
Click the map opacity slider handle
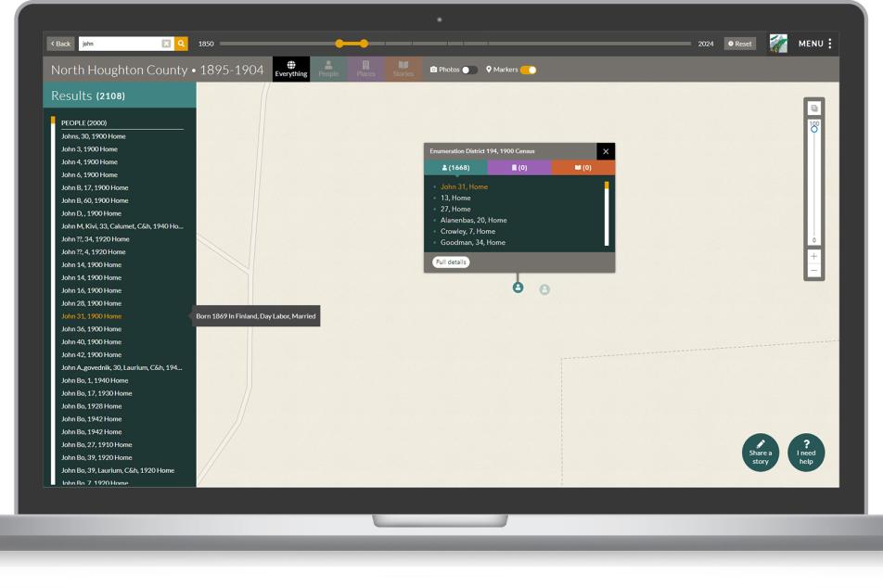813,129
